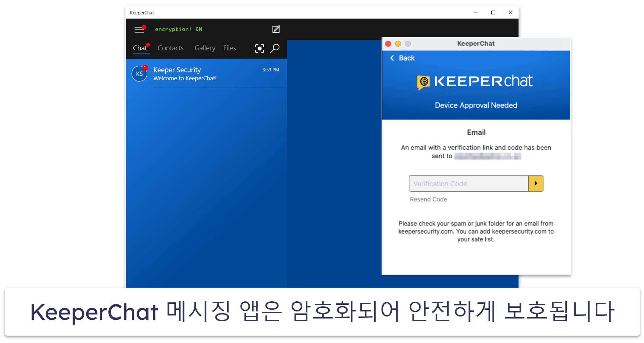Open the Gallery tab
The width and height of the screenshot is (644, 343).
(x=205, y=48)
